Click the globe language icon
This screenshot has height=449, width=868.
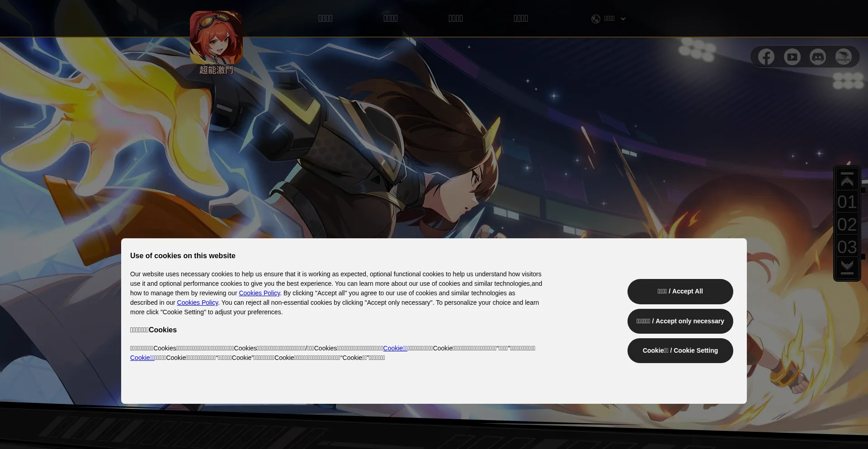click(x=596, y=19)
